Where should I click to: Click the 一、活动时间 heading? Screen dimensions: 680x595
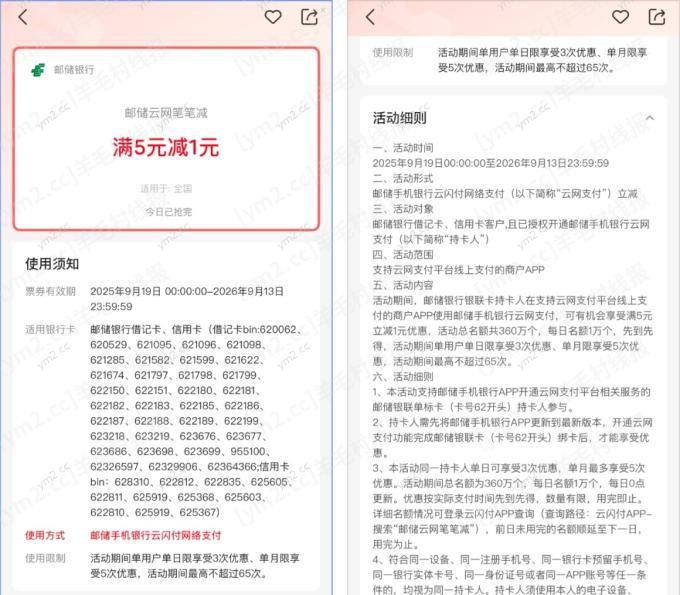(x=400, y=147)
